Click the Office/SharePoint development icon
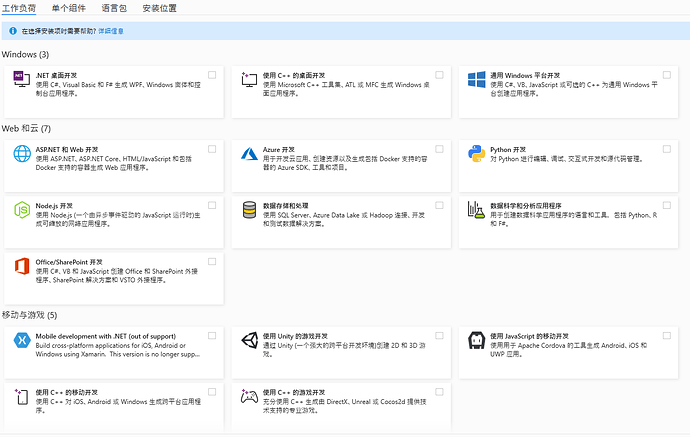This screenshot has width=690, height=437. 21,266
